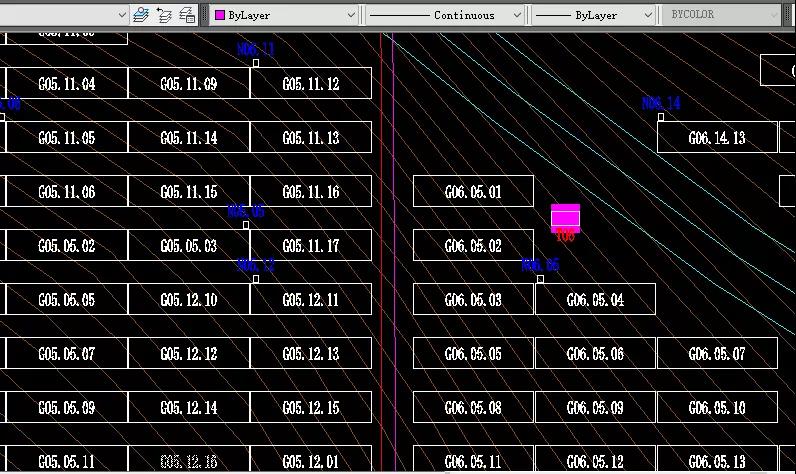This screenshot has height=474, width=796.
Task: Select the G06.14.13 box
Action: 716,138
